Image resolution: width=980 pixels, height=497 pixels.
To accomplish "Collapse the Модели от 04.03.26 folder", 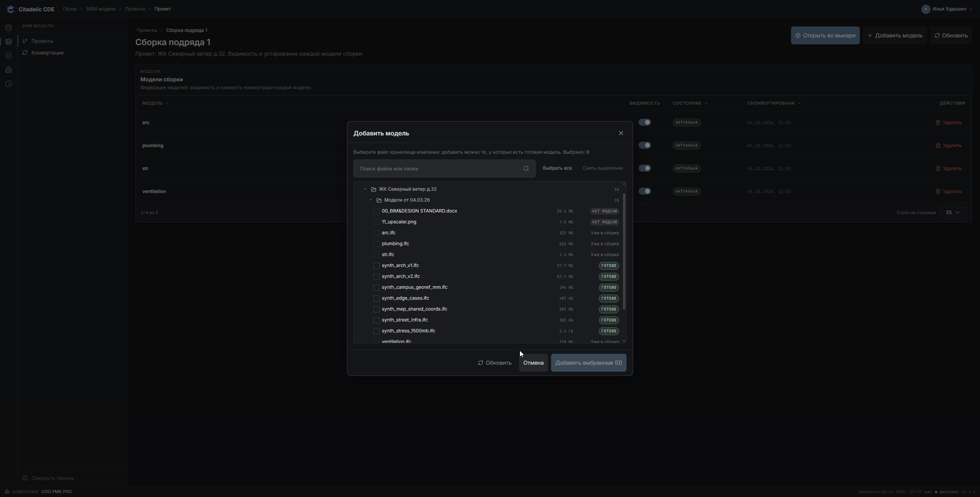I will [371, 200].
